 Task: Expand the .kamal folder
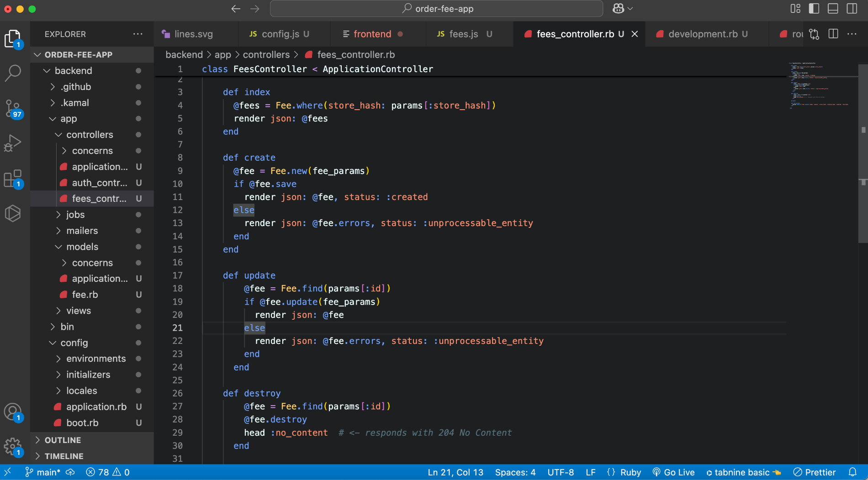[x=92, y=103]
